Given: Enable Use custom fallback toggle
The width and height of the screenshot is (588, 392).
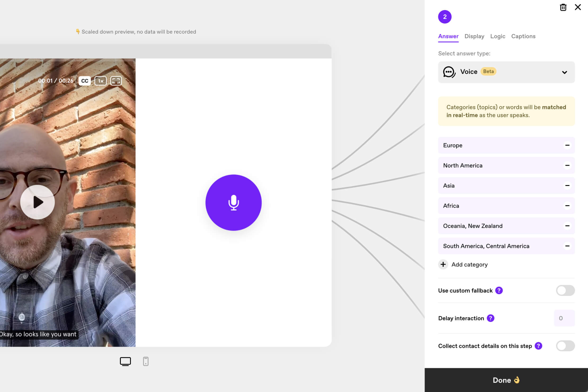Looking at the screenshot, I should 565,291.
